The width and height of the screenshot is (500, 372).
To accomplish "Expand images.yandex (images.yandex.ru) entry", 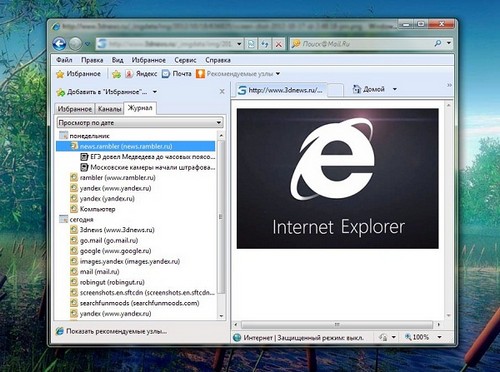I will pyautogui.click(x=125, y=261).
